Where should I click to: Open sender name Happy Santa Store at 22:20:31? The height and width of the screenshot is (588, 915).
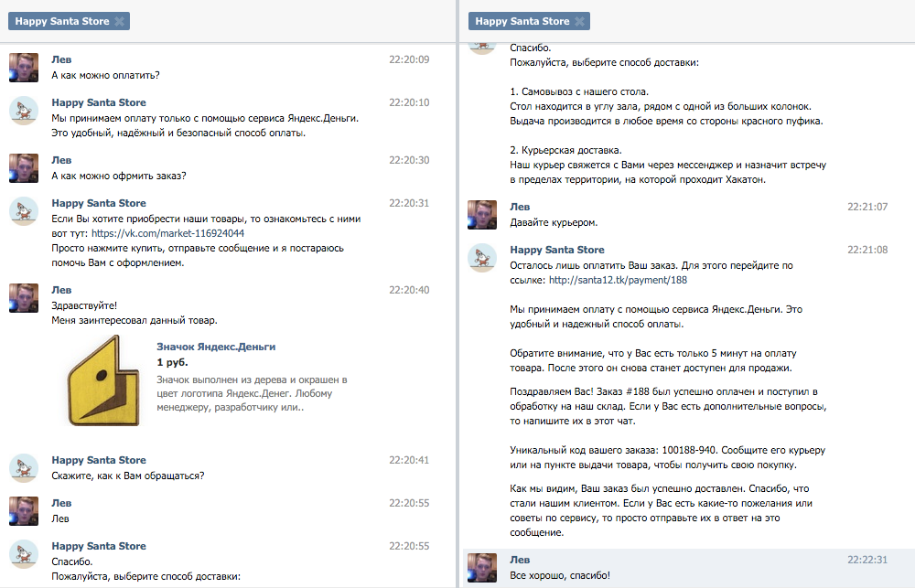tap(99, 204)
